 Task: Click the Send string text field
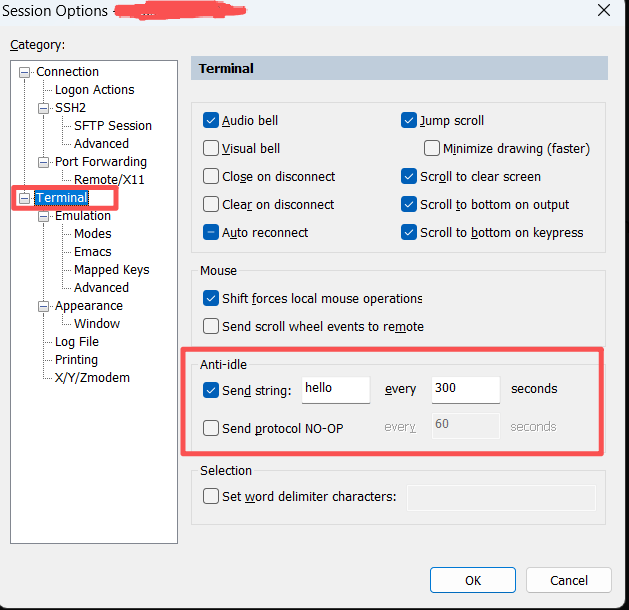pyautogui.click(x=335, y=389)
